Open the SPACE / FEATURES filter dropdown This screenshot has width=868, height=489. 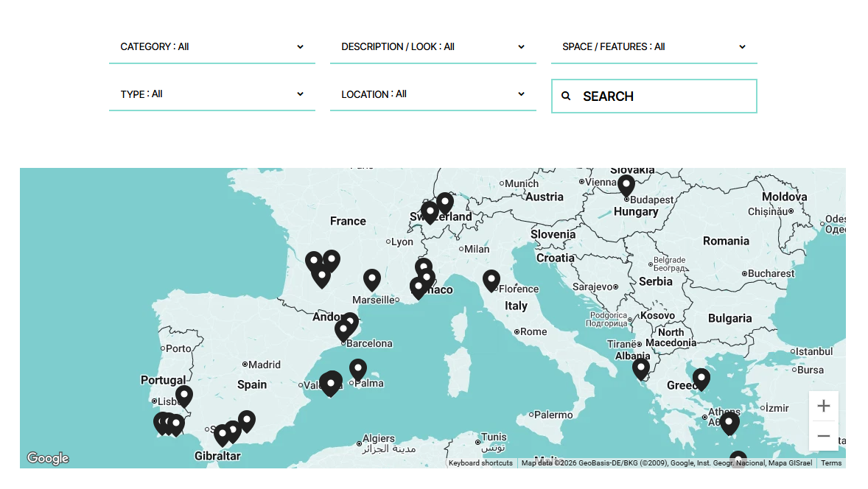654,47
